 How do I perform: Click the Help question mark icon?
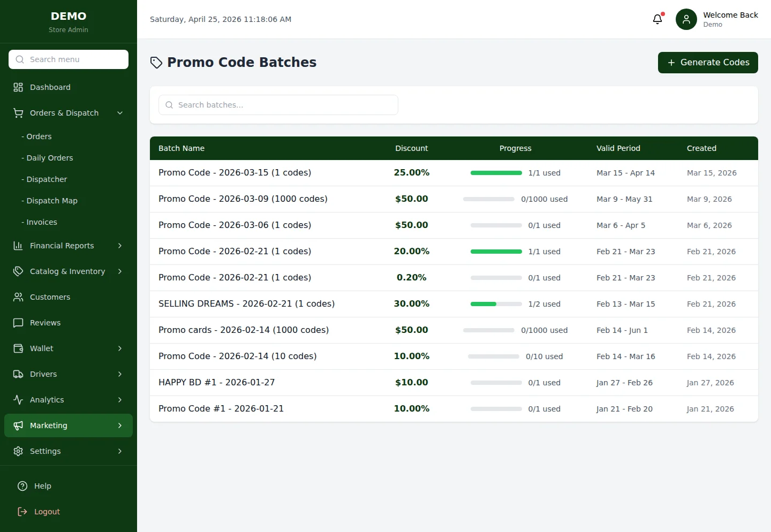[22, 486]
